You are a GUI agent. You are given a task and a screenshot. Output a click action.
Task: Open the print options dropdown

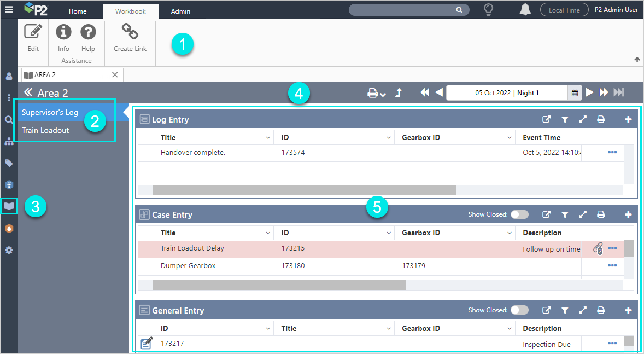pos(377,93)
